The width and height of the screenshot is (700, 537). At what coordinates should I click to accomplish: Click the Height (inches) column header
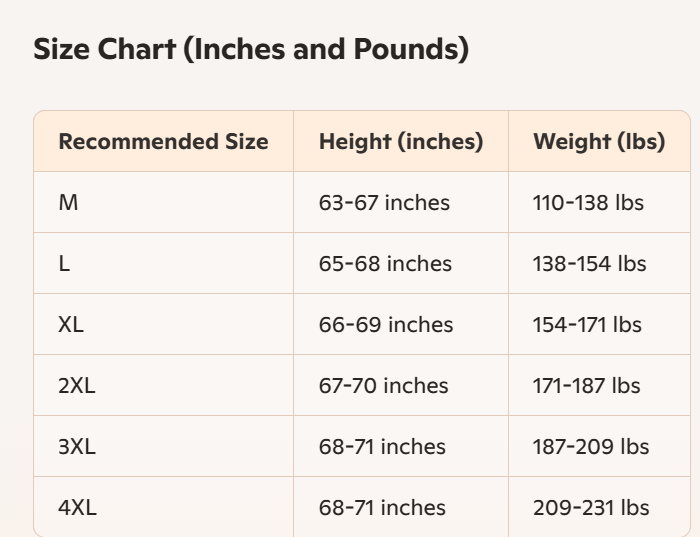(x=401, y=141)
